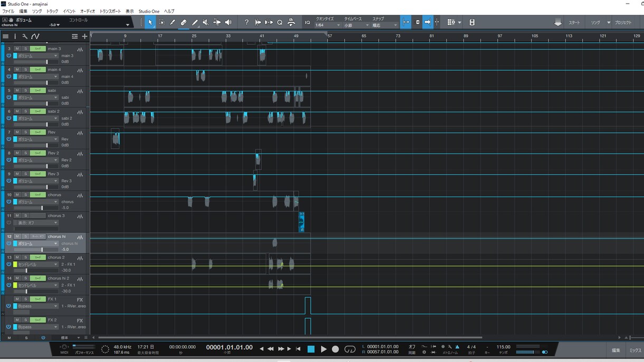
Task: Open the ソング menu
Action: (37, 11)
